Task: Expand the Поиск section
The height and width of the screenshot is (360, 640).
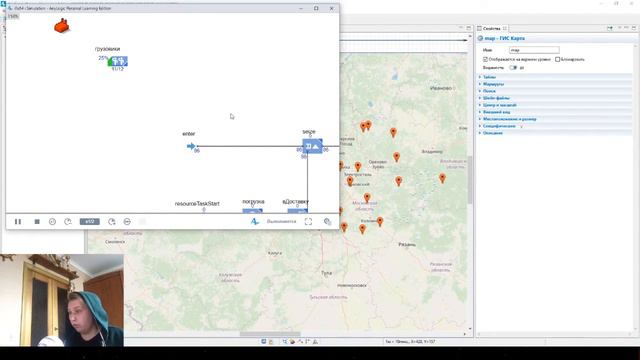Action: click(x=555, y=91)
